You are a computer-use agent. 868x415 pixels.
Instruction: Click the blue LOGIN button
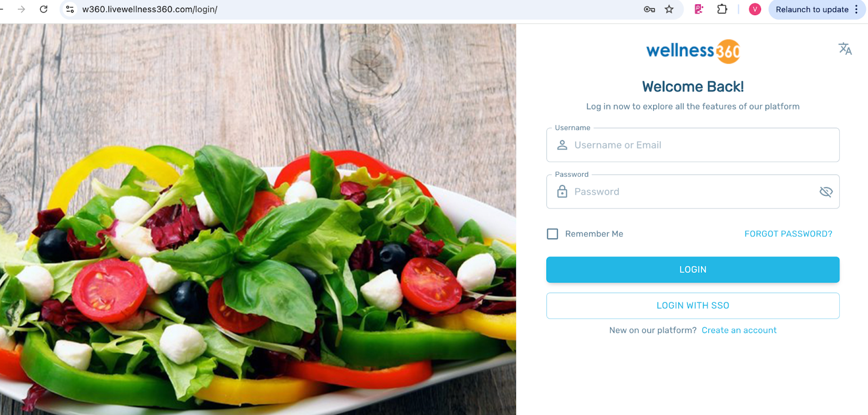[x=693, y=270]
